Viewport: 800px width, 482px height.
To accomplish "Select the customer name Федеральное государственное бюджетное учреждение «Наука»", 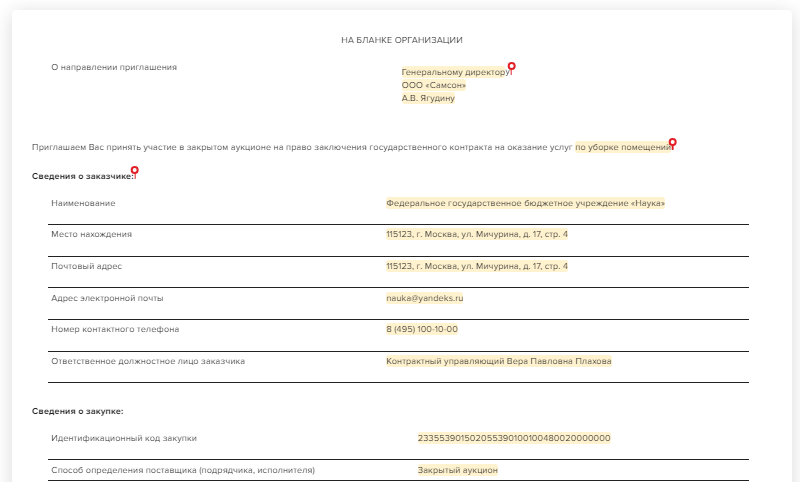I will [525, 203].
